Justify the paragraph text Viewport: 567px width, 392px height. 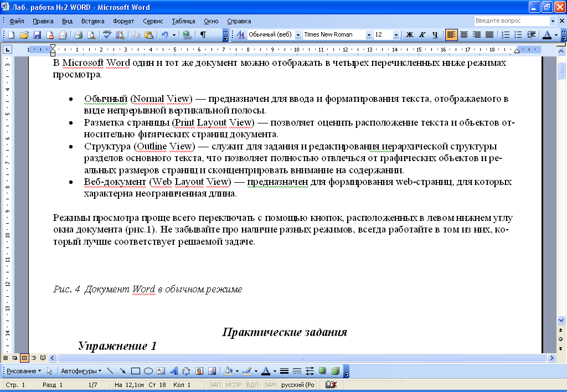point(489,35)
